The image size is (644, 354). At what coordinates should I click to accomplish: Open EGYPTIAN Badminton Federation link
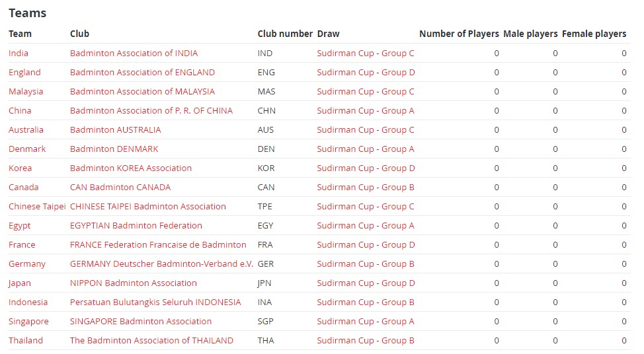[x=136, y=226]
